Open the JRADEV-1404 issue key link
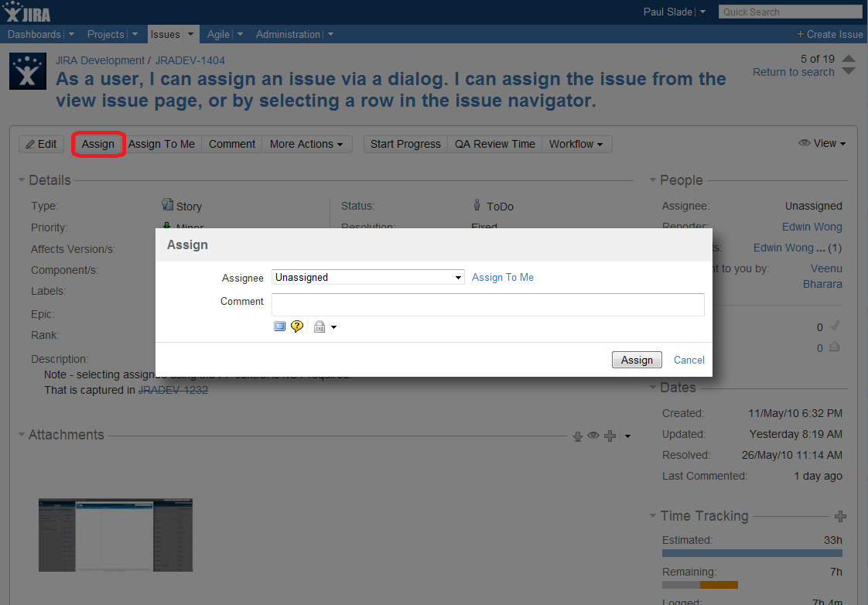The width and height of the screenshot is (868, 605). [190, 60]
